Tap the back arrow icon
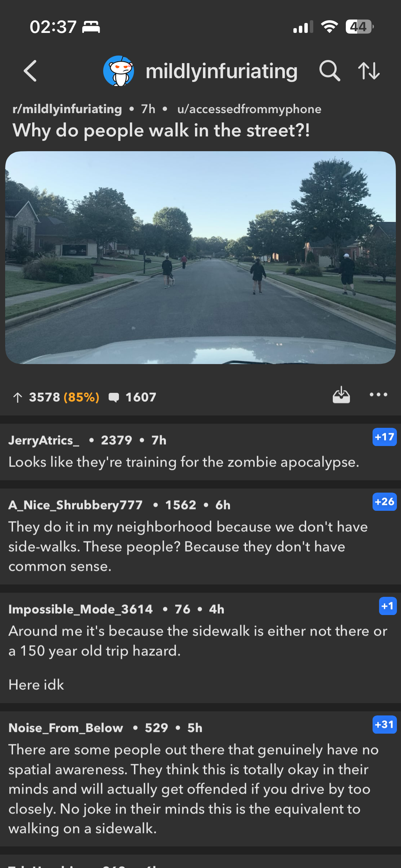Viewport: 401px width, 868px height. tap(30, 71)
